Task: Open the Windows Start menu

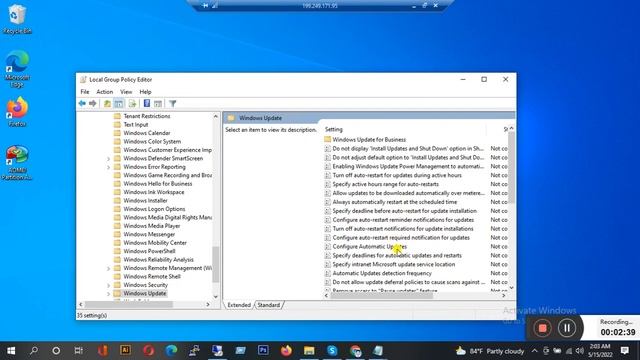Action: 11,351
